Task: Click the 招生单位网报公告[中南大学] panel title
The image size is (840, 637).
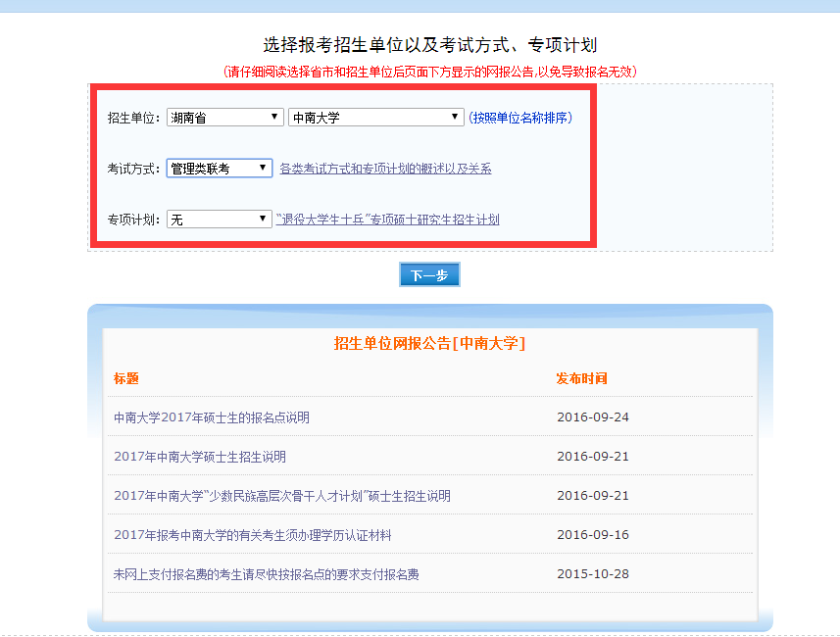Action: 429,343
